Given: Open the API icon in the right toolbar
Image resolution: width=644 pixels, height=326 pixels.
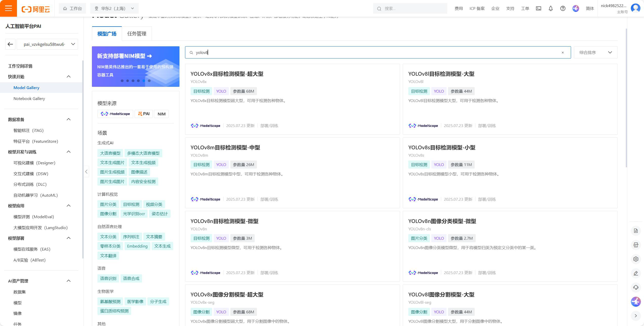Looking at the screenshot, I should click(x=636, y=245).
